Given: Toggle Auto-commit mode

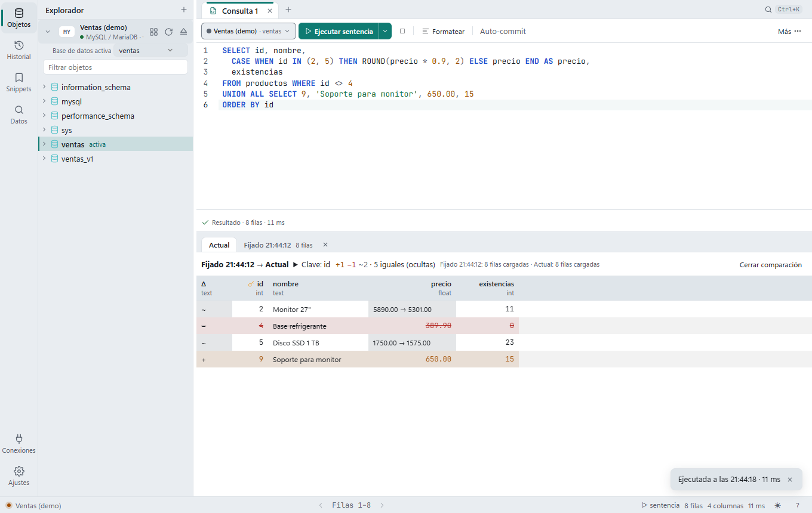Looking at the screenshot, I should [x=503, y=31].
